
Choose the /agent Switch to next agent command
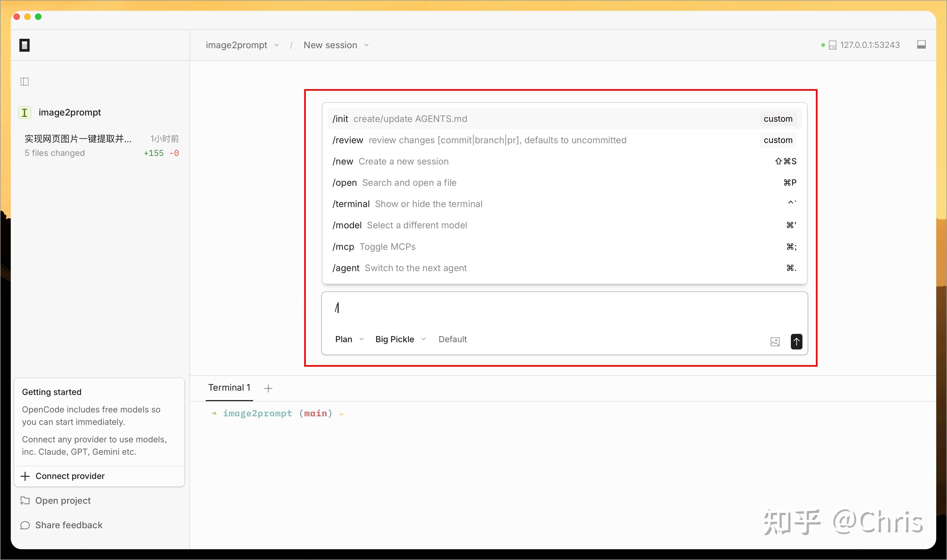pyautogui.click(x=564, y=268)
